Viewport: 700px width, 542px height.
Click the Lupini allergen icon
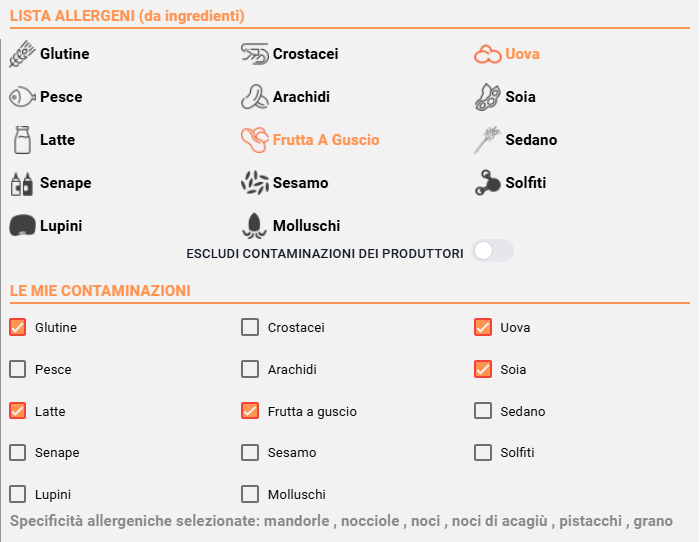(x=22, y=225)
